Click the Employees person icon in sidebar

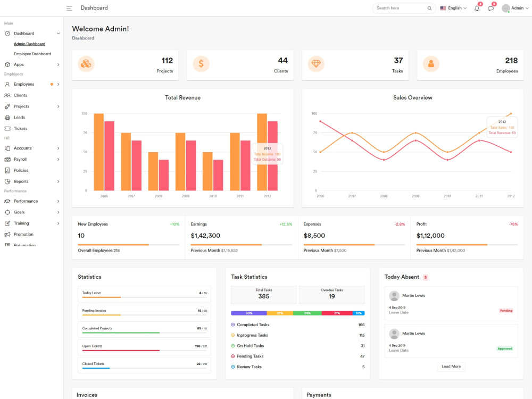[x=7, y=84]
